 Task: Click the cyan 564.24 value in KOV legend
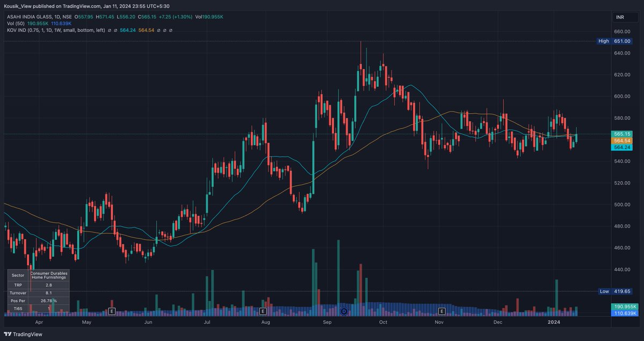(x=127, y=31)
